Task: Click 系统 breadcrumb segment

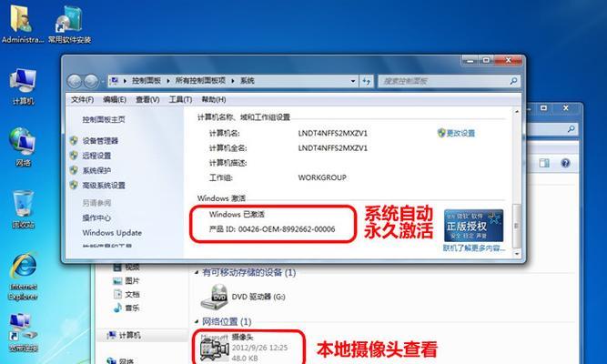Action: [x=248, y=81]
